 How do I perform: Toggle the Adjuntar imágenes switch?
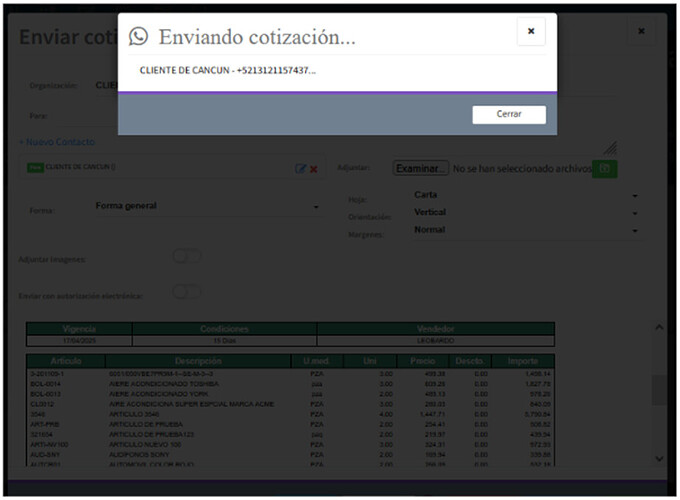point(186,257)
